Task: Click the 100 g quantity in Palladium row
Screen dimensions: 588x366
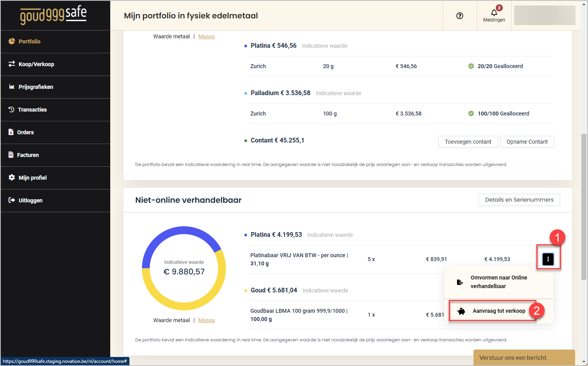Action: point(330,114)
